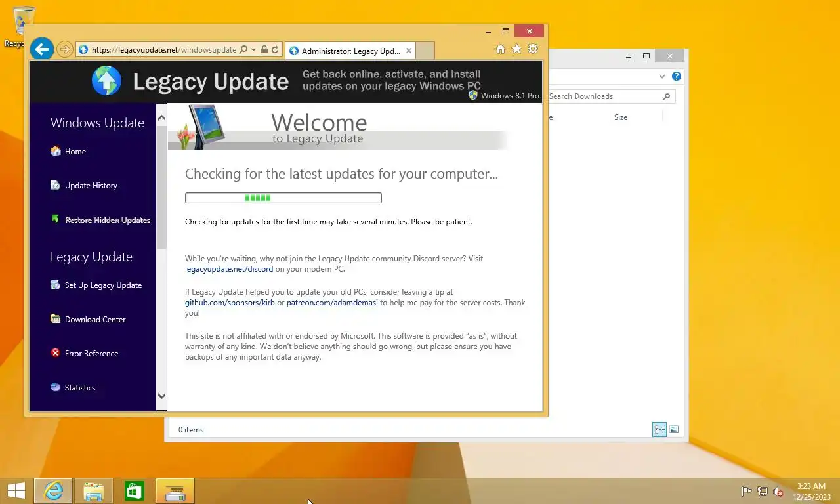
Task: Open the Download Center link
Action: [x=95, y=320]
